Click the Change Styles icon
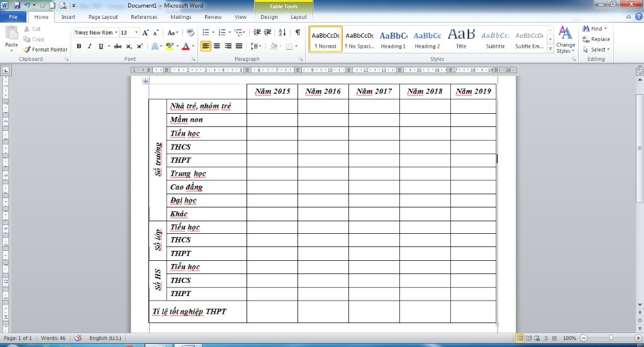 click(x=565, y=33)
